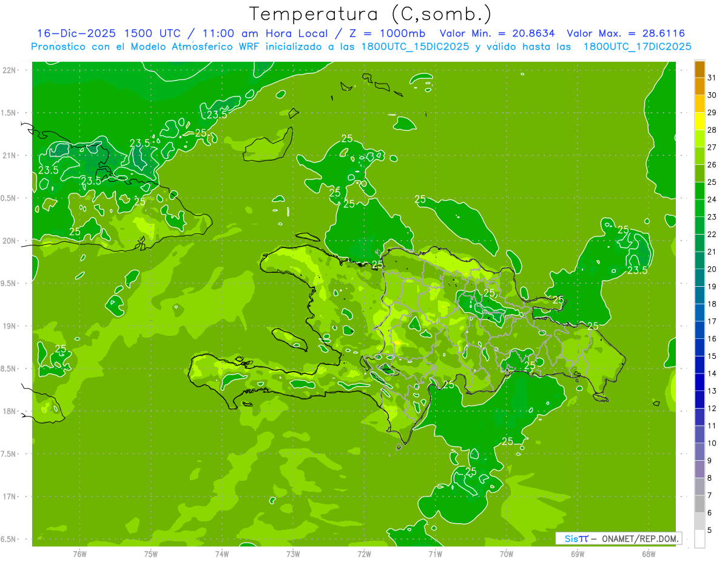Click legend scale value "18"
The image size is (728, 562).
point(712,304)
